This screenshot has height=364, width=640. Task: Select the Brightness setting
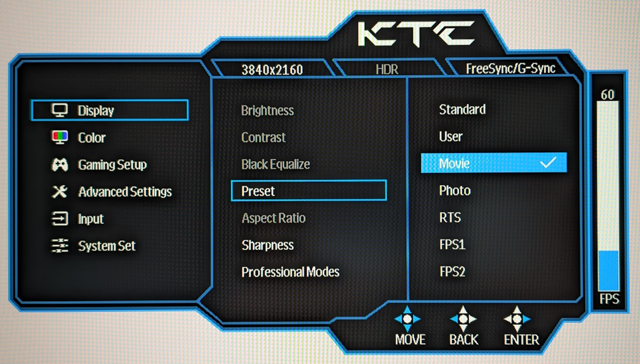[267, 110]
